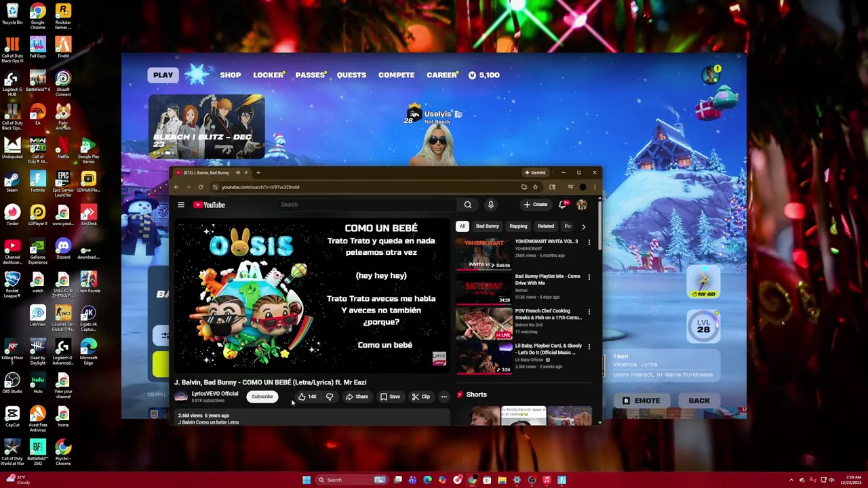Open the YouTube account avatar menu
The height and width of the screenshot is (488, 868).
(582, 205)
